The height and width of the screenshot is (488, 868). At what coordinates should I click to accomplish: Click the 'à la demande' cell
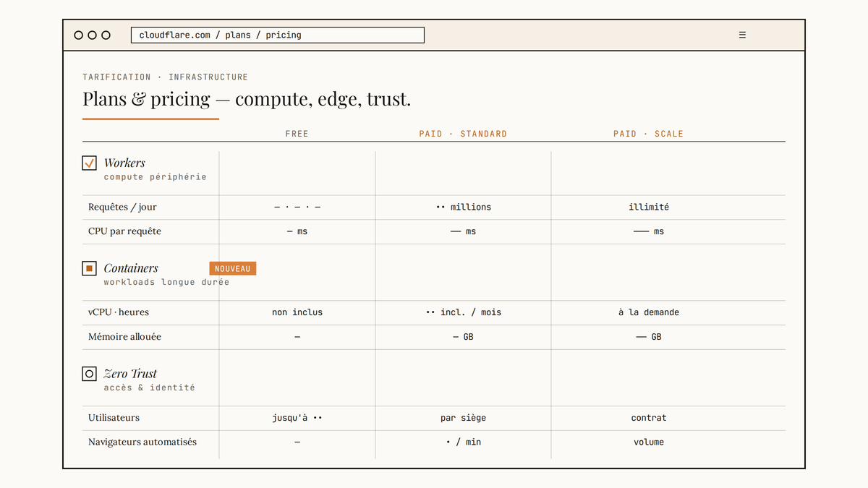(649, 312)
